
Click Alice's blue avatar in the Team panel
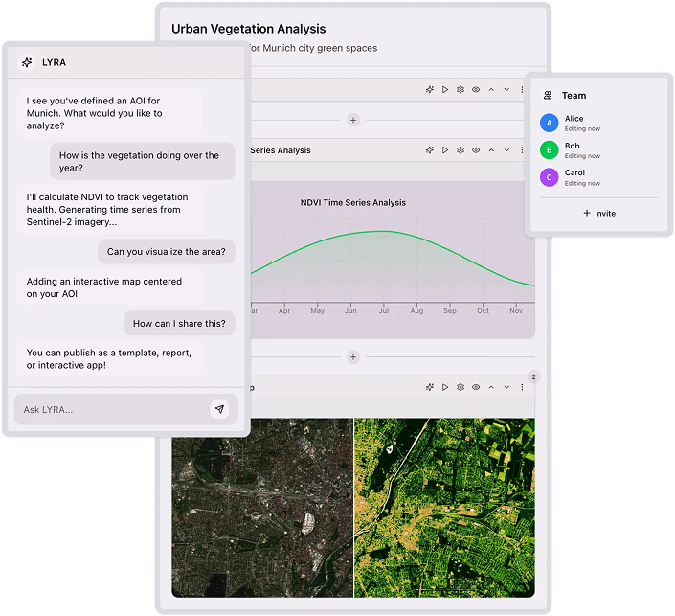point(549,123)
